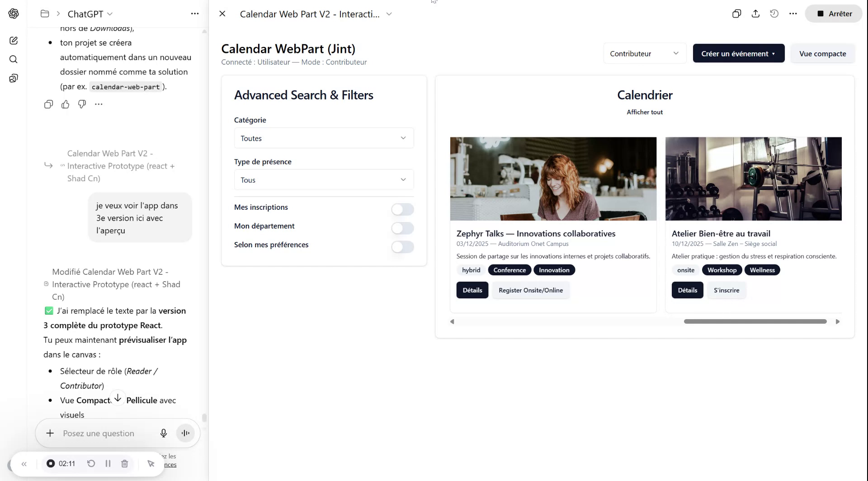This screenshot has width=868, height=481.
Task: Delete the recording with the trash icon
Action: (x=125, y=463)
